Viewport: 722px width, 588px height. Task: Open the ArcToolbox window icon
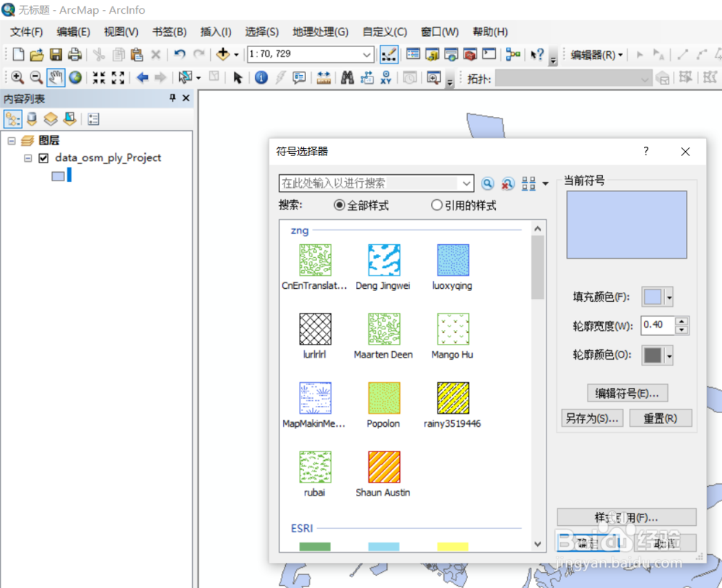pyautogui.click(x=470, y=54)
